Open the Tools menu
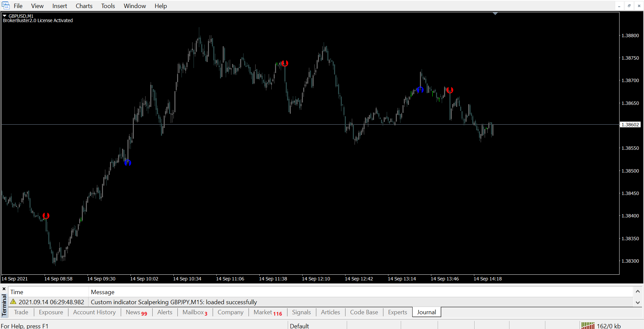644x329 pixels. click(108, 6)
